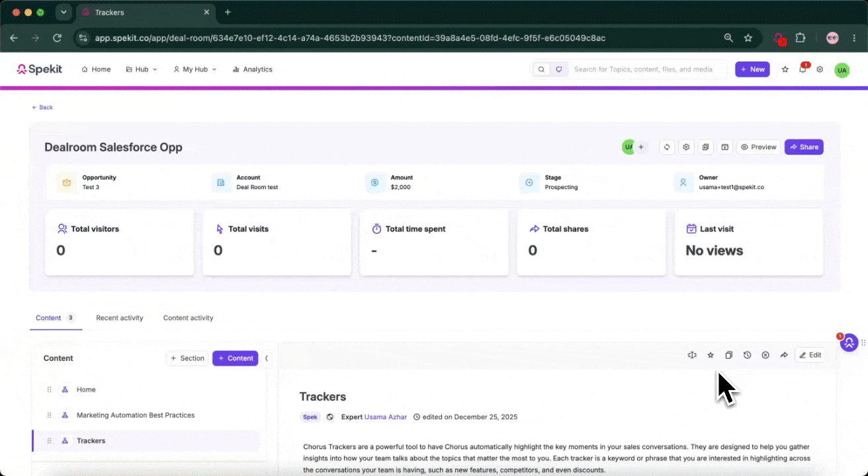Screen dimensions: 868x476
Task: Open version history clock icon
Action: 747,355
